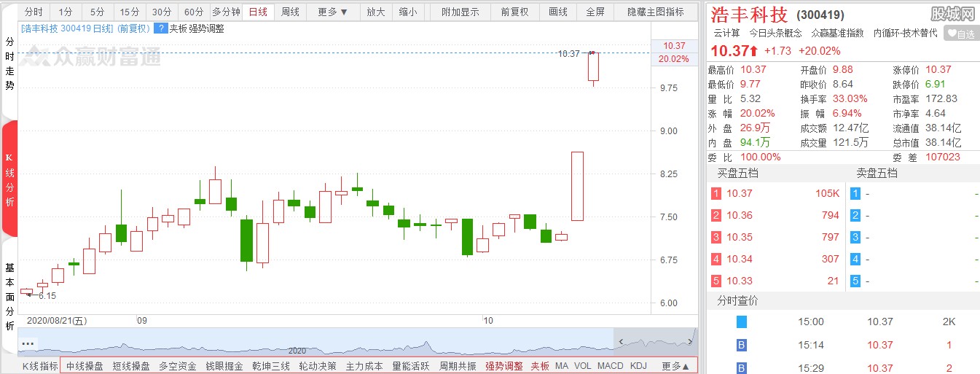Select the K线分析 side tab
This screenshot has width=980, height=374.
(x=9, y=179)
